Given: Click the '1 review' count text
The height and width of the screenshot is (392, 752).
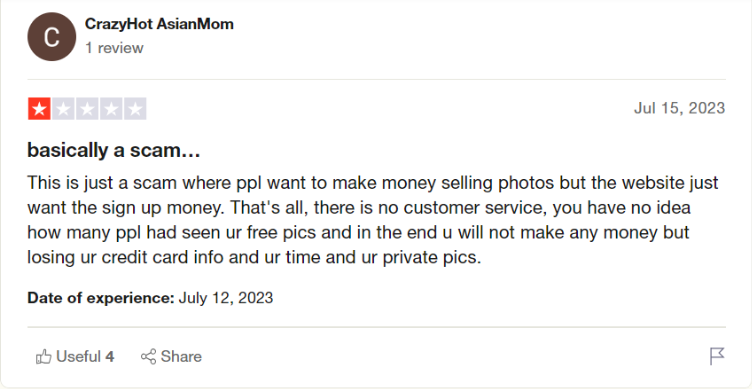Looking at the screenshot, I should 114,48.
